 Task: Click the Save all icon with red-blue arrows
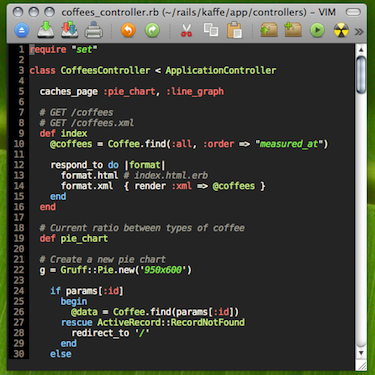click(70, 30)
